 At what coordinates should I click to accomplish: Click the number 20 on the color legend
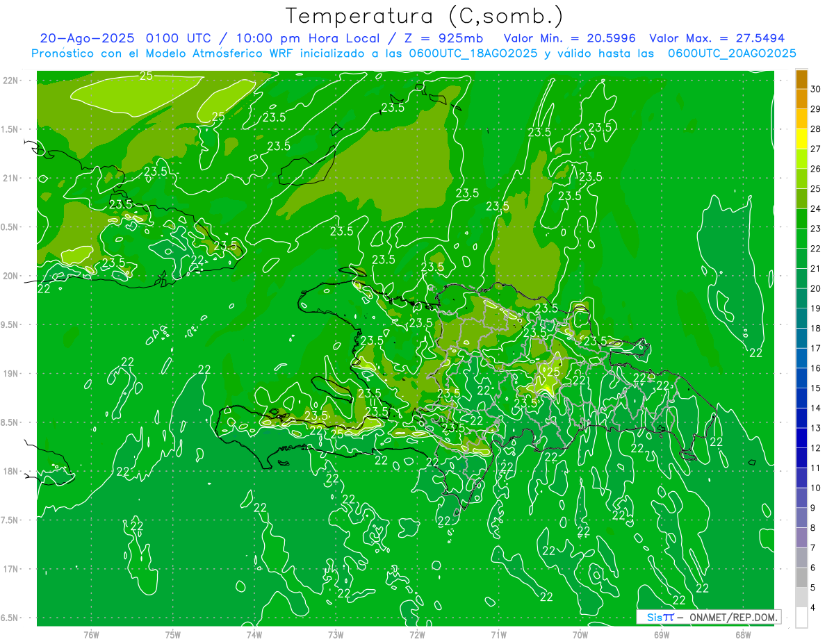(x=816, y=288)
